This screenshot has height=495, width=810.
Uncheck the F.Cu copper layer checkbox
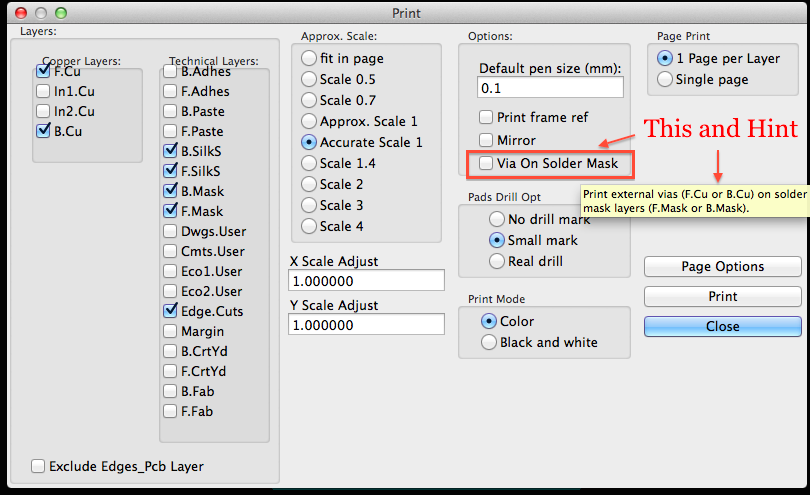(43, 72)
